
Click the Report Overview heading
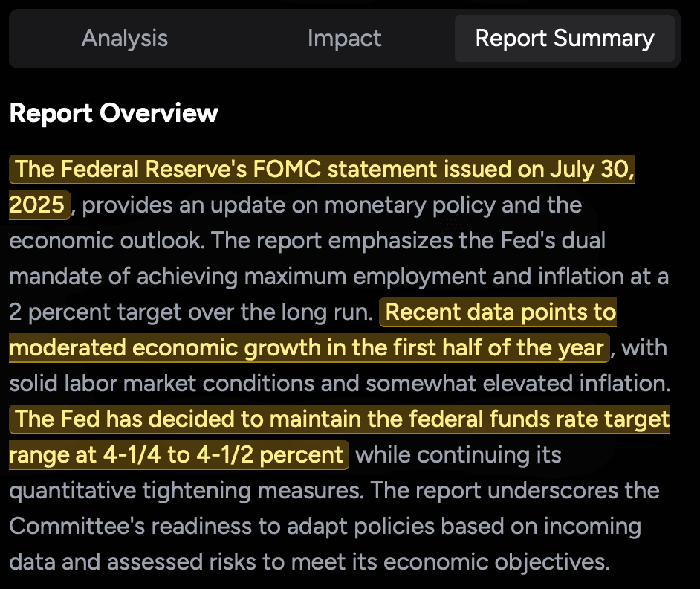tap(112, 113)
